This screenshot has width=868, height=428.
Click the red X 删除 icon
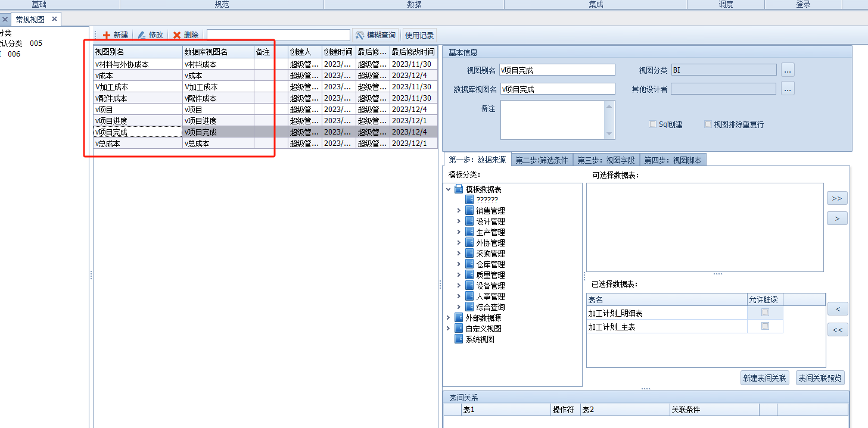177,35
